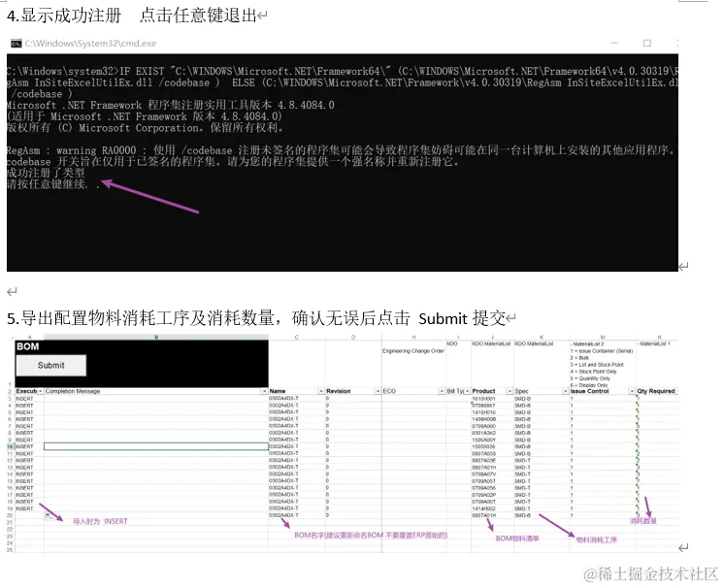Click the cmd title text C:\Windows\System32\cmd.exe

90,44
